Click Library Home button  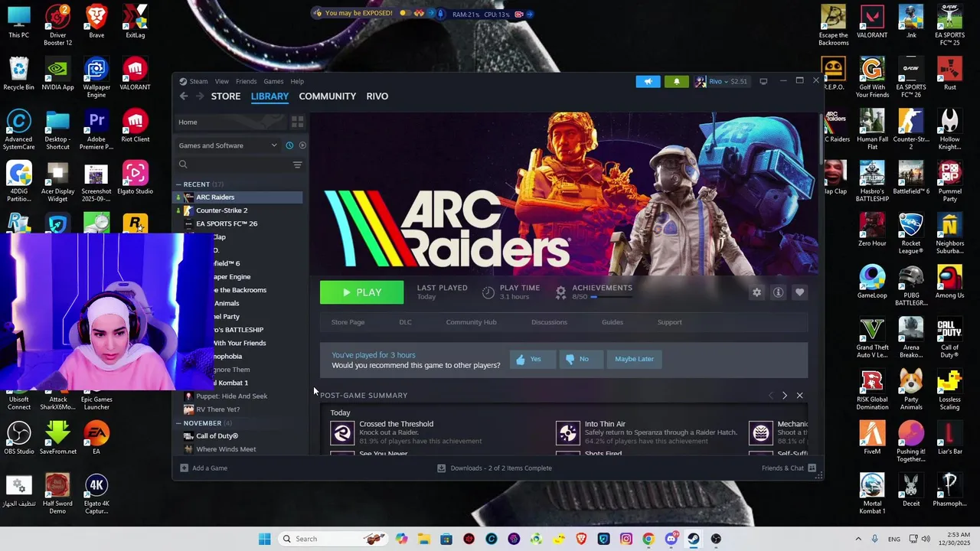[x=231, y=122]
